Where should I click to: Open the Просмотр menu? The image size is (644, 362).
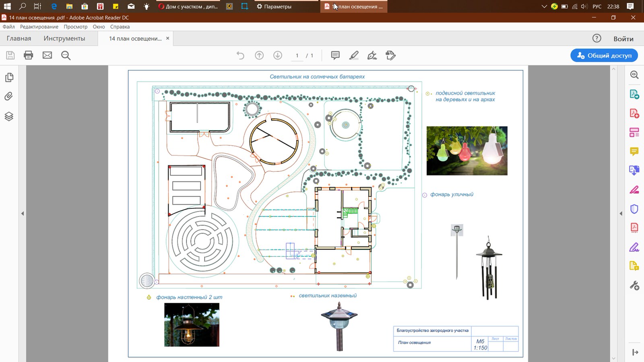[x=75, y=27]
